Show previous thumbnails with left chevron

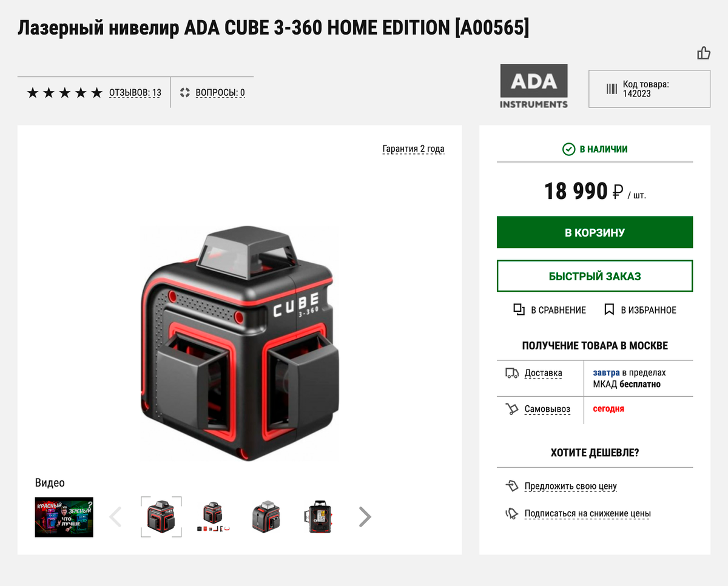[115, 517]
